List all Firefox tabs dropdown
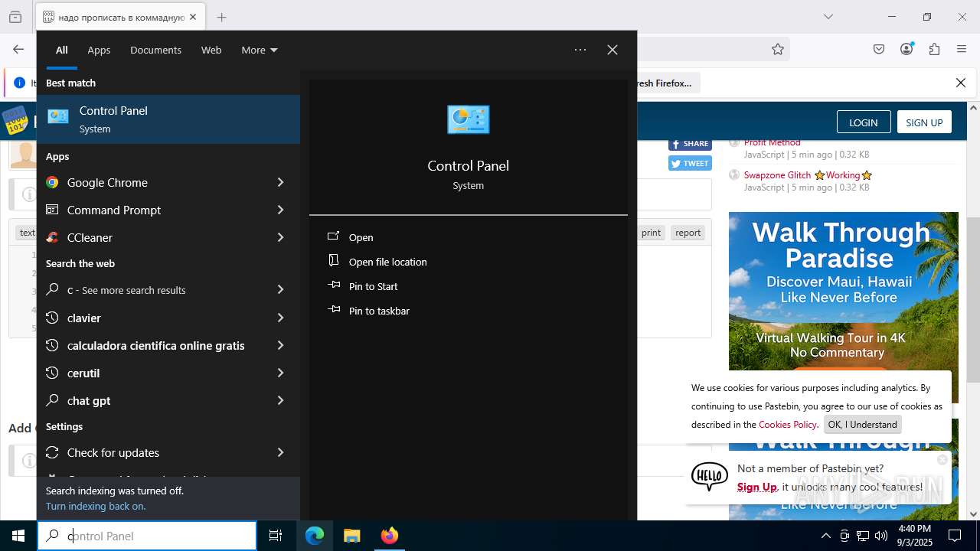Screen dimensions: 980x551 (828, 17)
